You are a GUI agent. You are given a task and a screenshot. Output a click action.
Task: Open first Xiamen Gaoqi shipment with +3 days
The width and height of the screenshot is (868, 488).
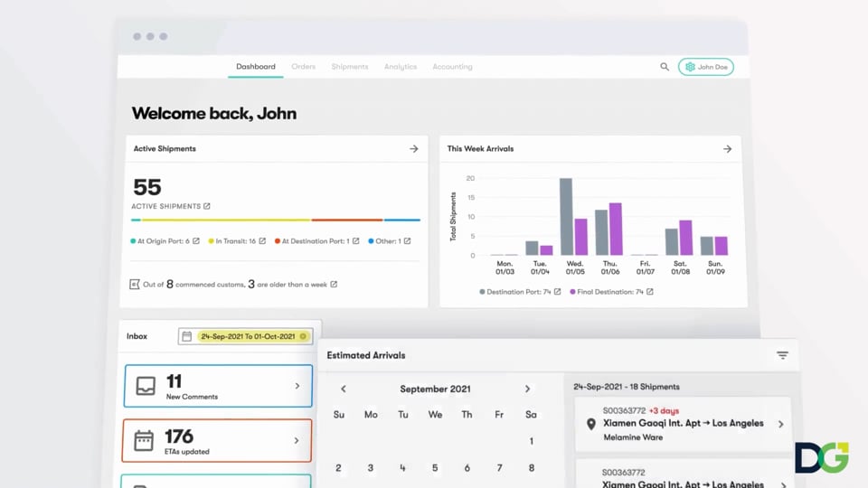pos(683,424)
